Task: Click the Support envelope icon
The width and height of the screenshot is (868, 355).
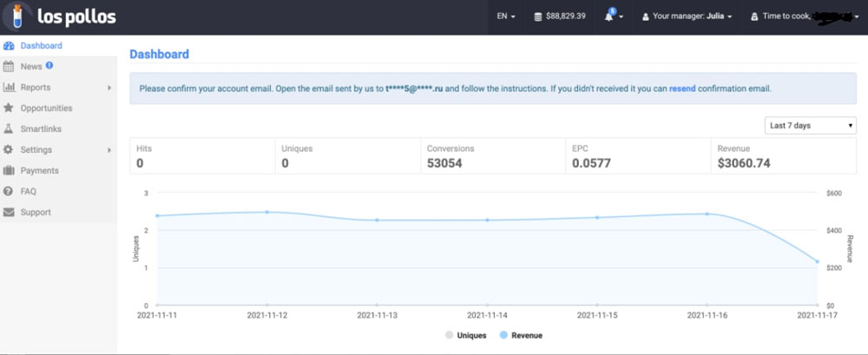Action: click(x=9, y=212)
